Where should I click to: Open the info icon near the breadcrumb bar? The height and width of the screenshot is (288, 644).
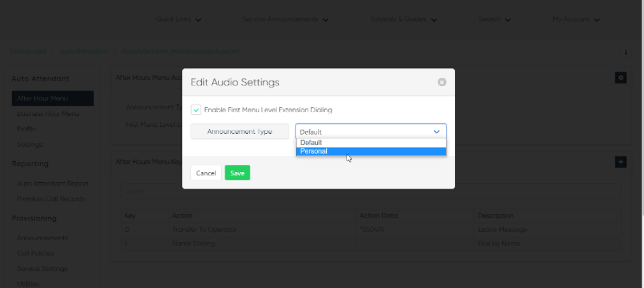coord(626,52)
